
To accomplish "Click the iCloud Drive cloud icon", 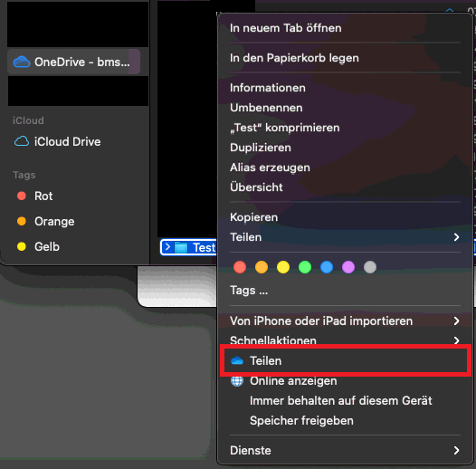I will 22,141.
